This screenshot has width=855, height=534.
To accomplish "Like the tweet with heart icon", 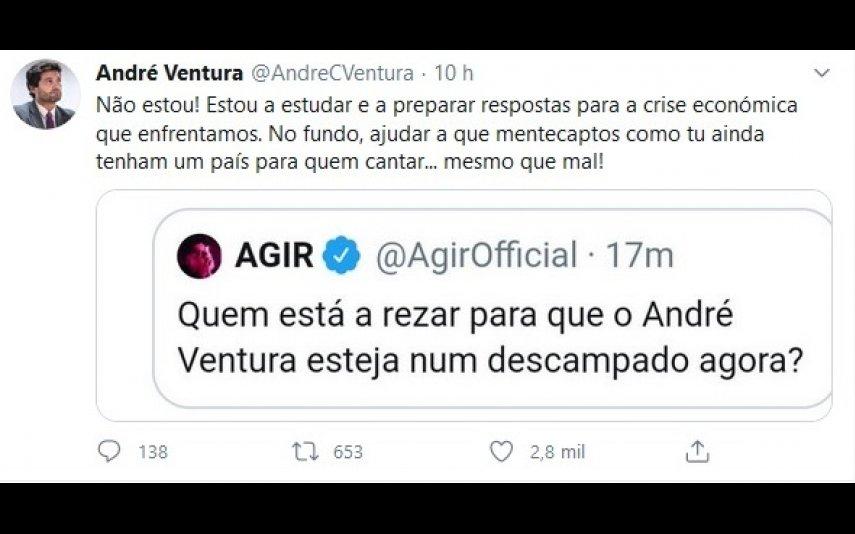I will point(501,452).
